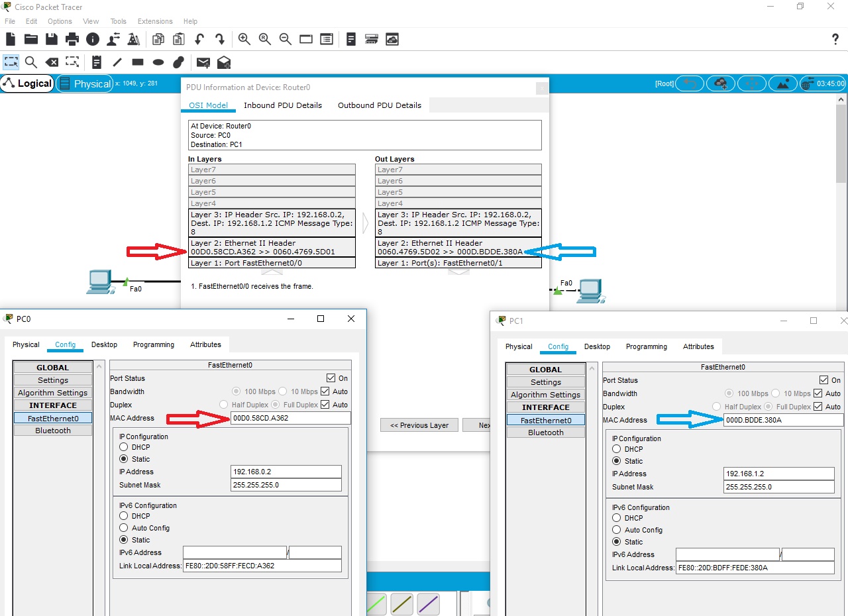This screenshot has height=616, width=848.
Task: Select the Place Note tool
Action: (97, 62)
